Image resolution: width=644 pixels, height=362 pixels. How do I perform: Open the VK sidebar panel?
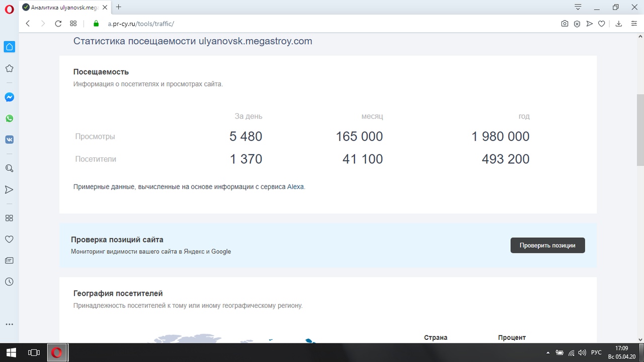tap(9, 140)
